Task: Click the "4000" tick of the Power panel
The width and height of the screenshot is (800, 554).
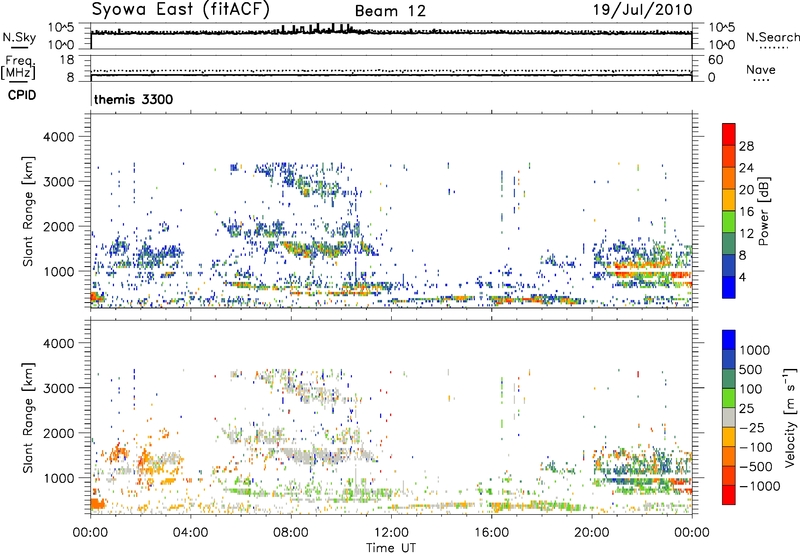Action: click(59, 137)
